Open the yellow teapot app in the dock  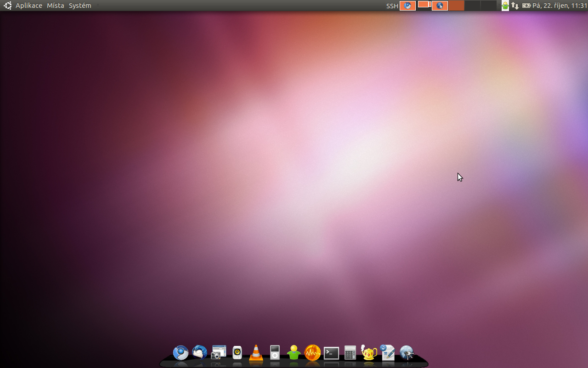(369, 352)
